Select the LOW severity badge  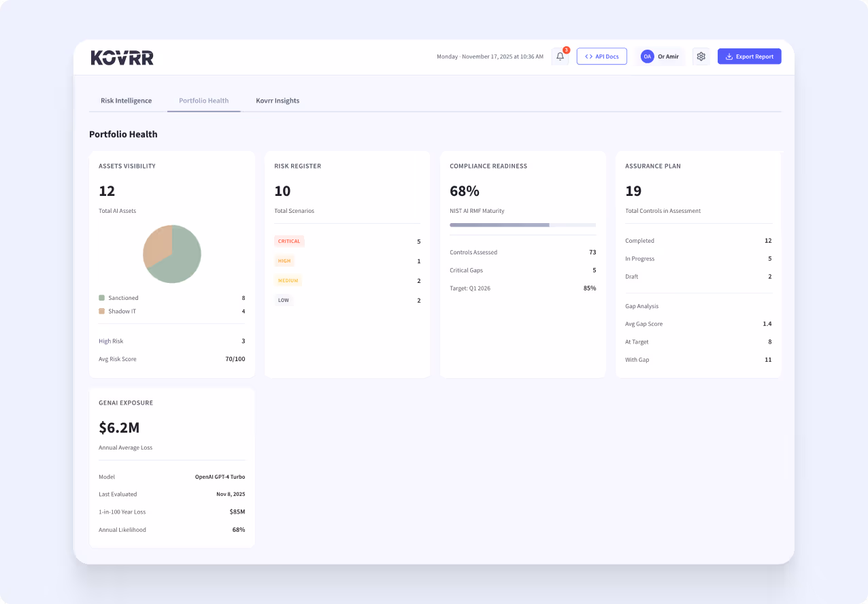pos(284,300)
